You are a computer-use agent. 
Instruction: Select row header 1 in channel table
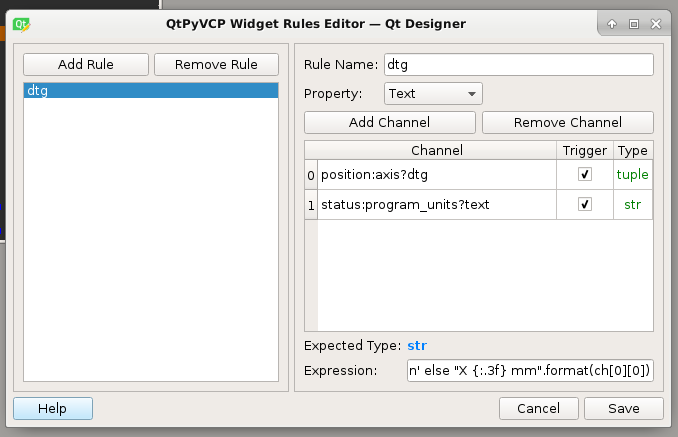point(311,205)
